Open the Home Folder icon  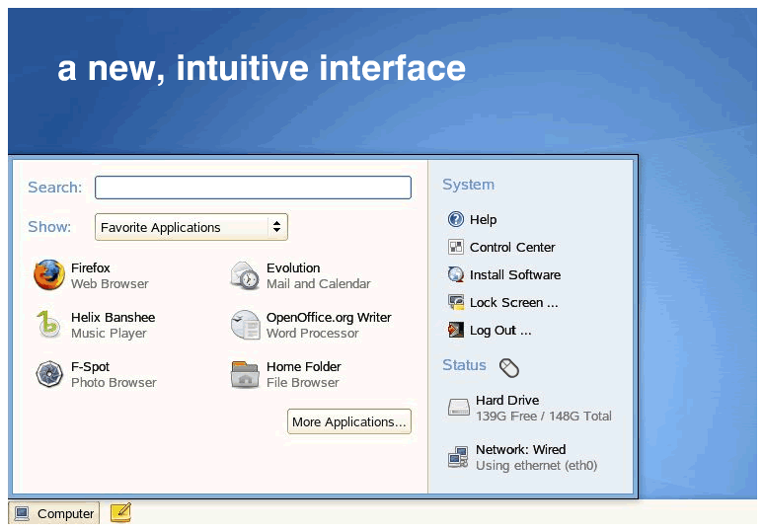point(245,374)
